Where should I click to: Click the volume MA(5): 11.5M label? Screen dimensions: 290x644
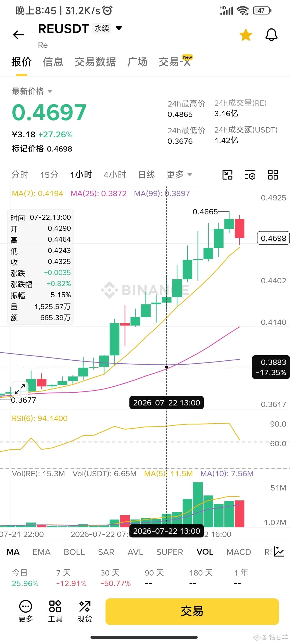[x=168, y=474]
